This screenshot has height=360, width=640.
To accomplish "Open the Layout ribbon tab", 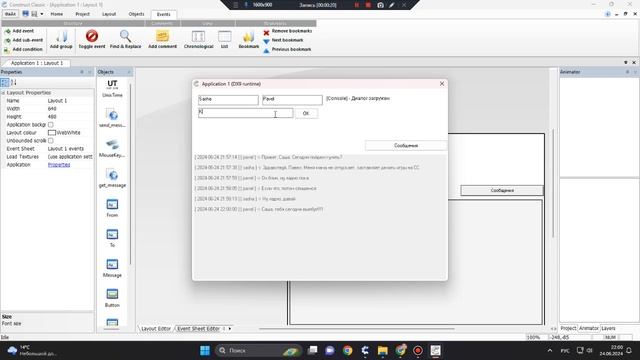I will point(109,14).
